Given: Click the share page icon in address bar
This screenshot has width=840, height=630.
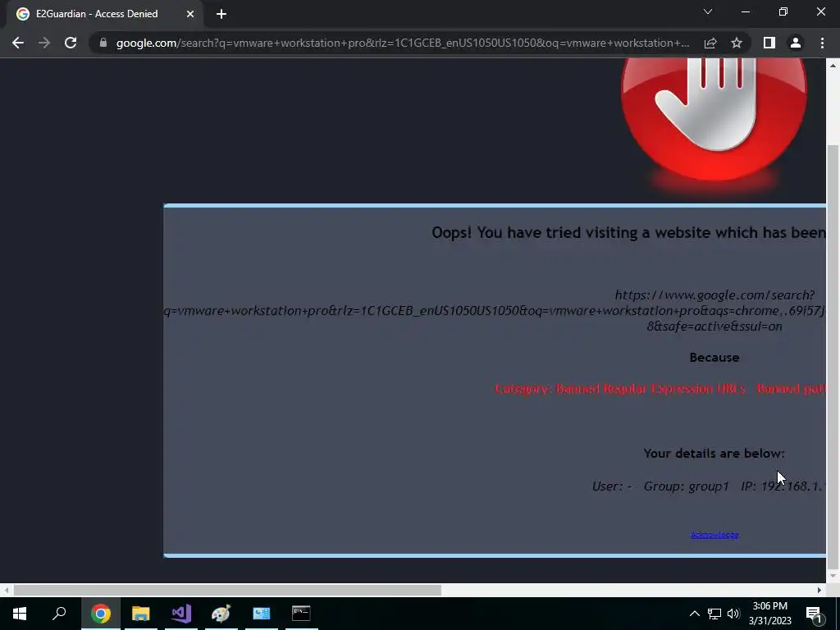Looking at the screenshot, I should 710,43.
